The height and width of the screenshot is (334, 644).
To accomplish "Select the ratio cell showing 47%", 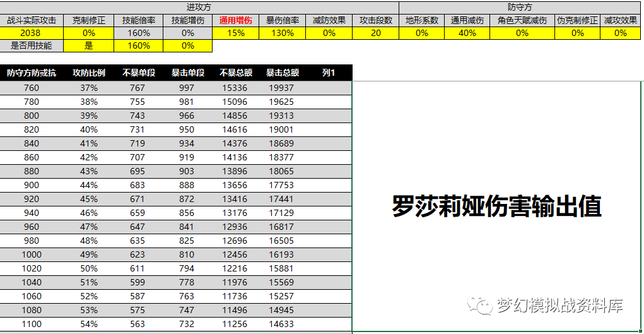I will 89,227.
